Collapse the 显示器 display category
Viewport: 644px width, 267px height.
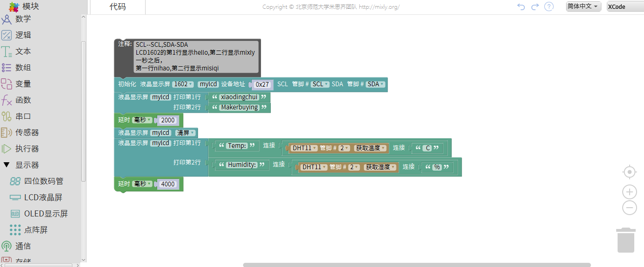pos(6,165)
